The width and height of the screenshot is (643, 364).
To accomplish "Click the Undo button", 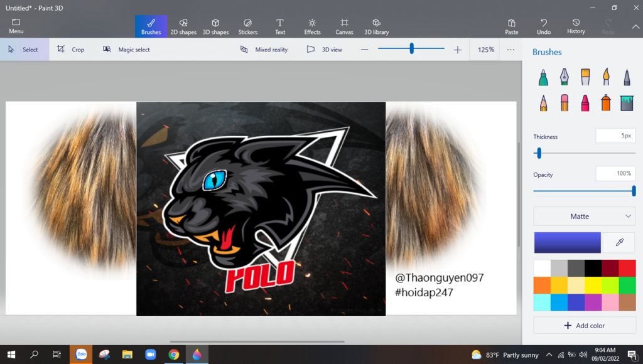I will (x=544, y=26).
